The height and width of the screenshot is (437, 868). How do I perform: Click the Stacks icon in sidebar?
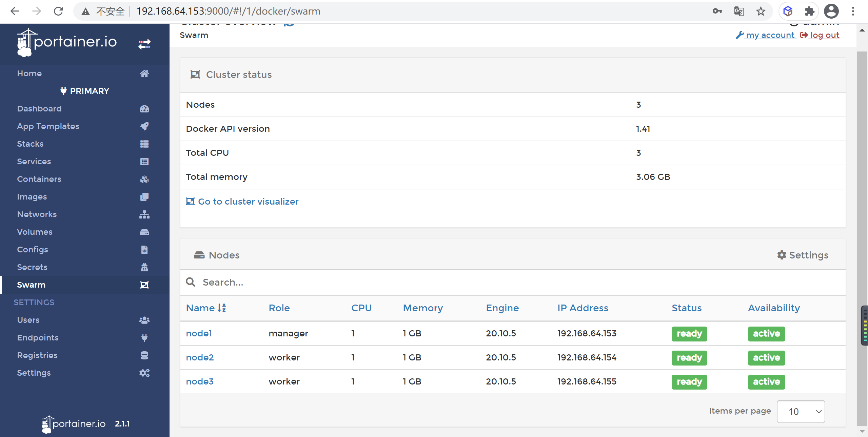pyautogui.click(x=144, y=144)
